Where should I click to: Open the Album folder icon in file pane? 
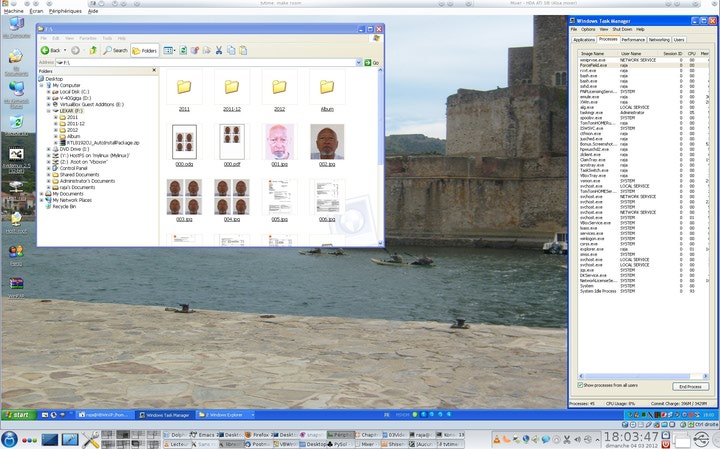click(x=327, y=87)
